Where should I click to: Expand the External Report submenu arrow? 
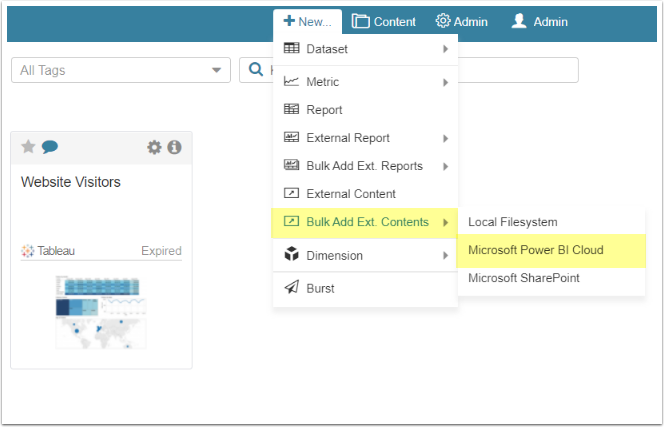pyautogui.click(x=445, y=138)
